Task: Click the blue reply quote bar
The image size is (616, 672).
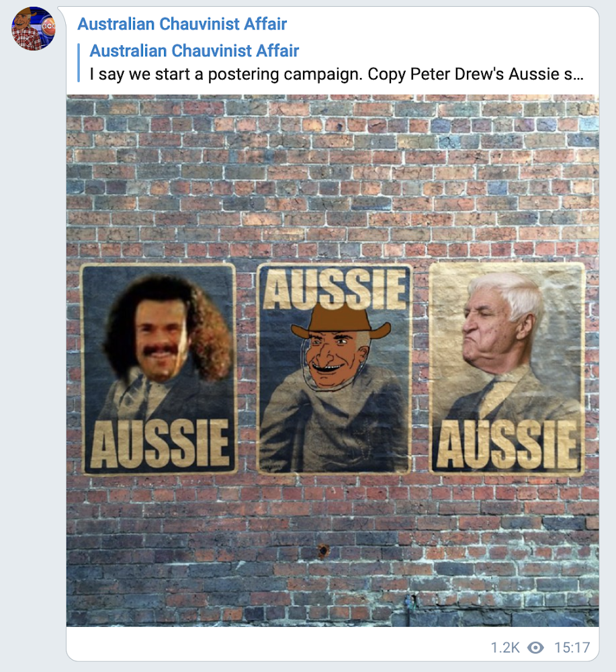Action: (x=79, y=62)
